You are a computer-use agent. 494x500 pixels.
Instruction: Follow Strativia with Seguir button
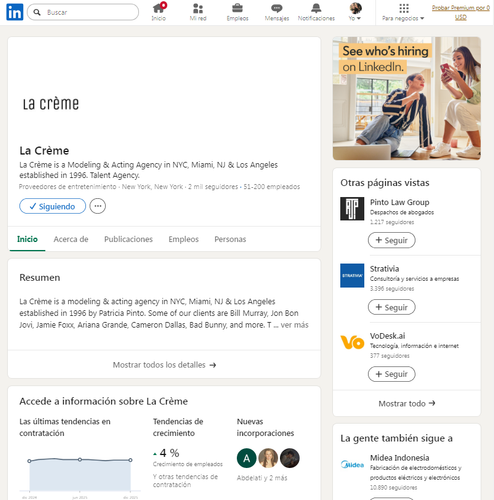pyautogui.click(x=391, y=307)
